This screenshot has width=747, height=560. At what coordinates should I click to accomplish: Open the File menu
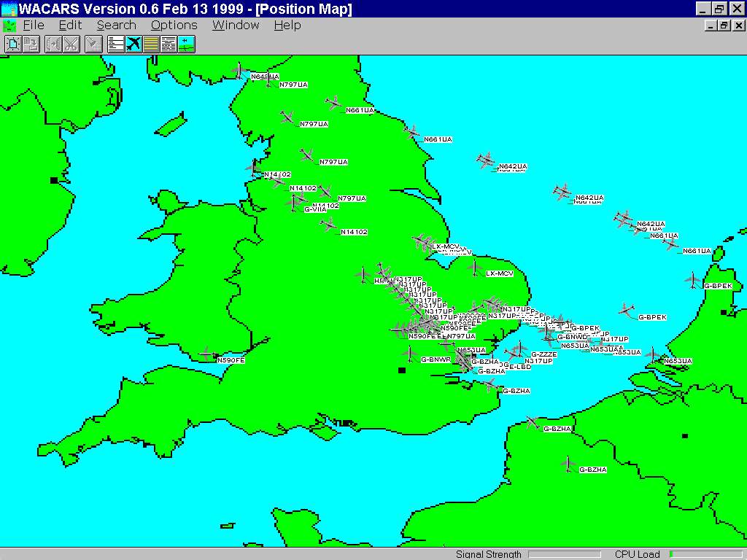(34, 25)
